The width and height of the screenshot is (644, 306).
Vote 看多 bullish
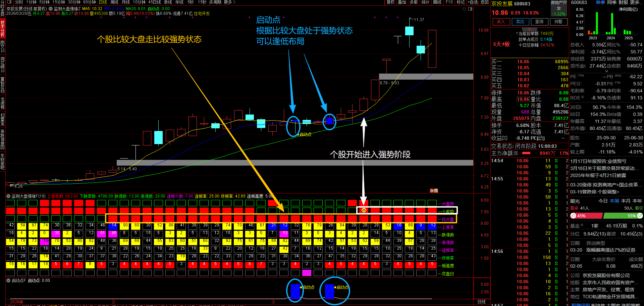click(574, 208)
